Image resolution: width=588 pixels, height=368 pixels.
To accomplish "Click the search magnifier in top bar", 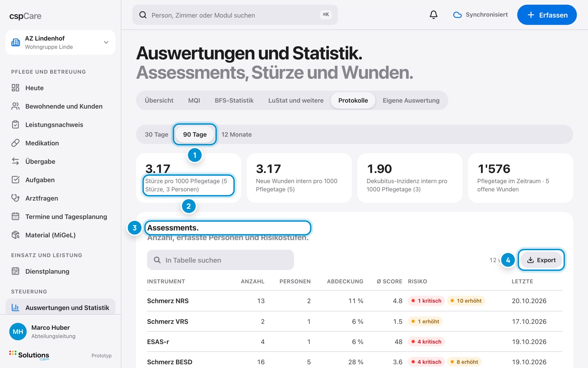I will click(143, 15).
